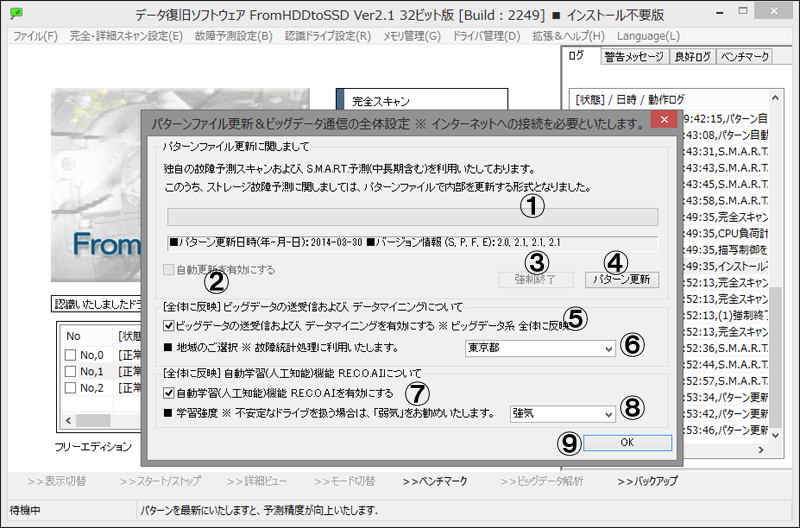The image size is (800, 528).
Task: Click log entry 49:35,インストール
Action: tap(726, 266)
